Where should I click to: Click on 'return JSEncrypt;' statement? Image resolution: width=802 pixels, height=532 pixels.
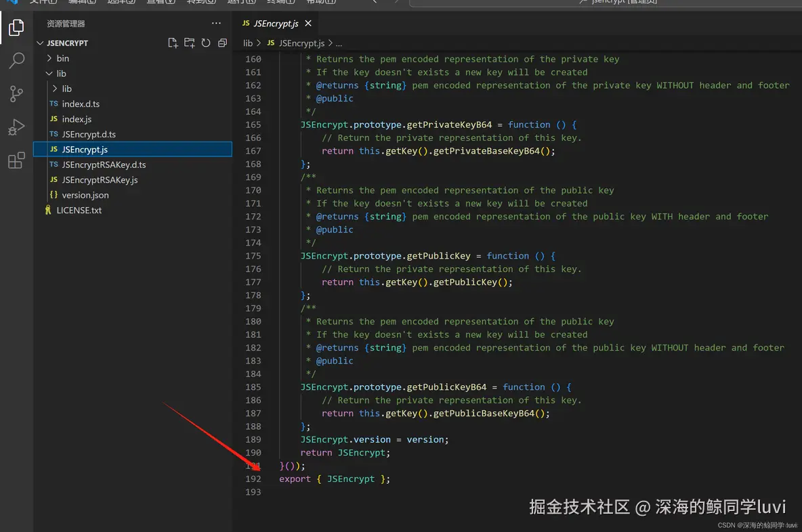345,453
